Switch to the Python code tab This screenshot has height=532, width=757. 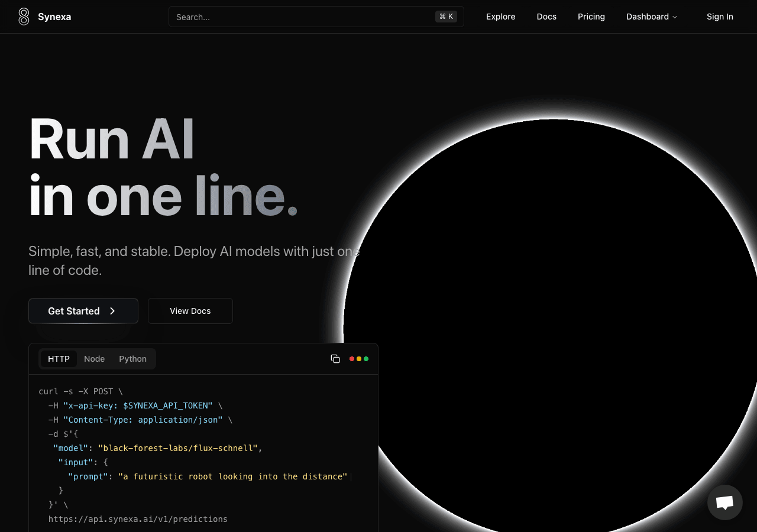click(132, 359)
